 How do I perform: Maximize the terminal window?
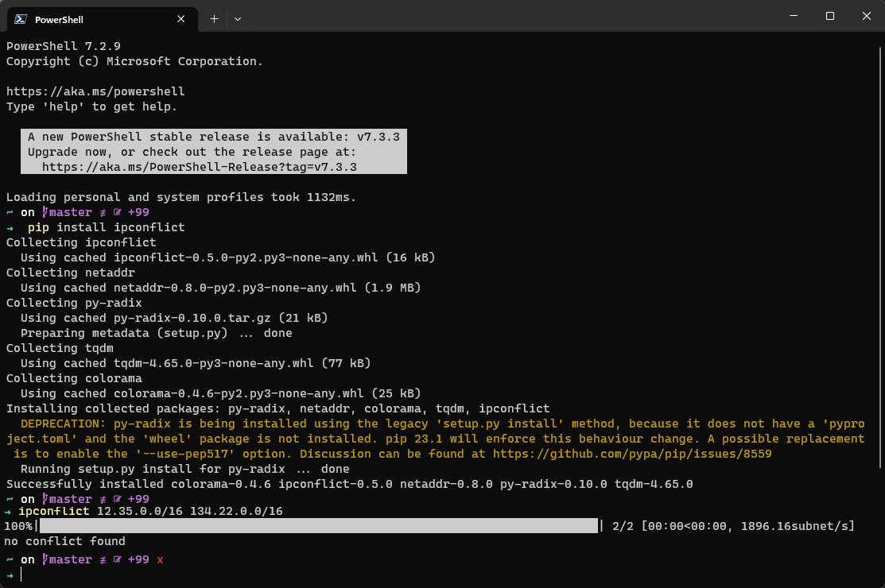[829, 16]
